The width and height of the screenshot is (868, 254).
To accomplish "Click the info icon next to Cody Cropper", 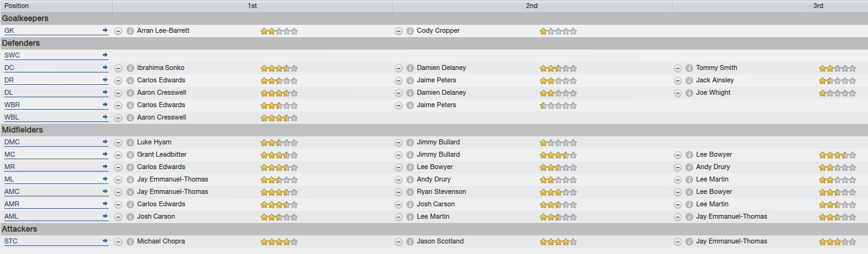I will (410, 31).
